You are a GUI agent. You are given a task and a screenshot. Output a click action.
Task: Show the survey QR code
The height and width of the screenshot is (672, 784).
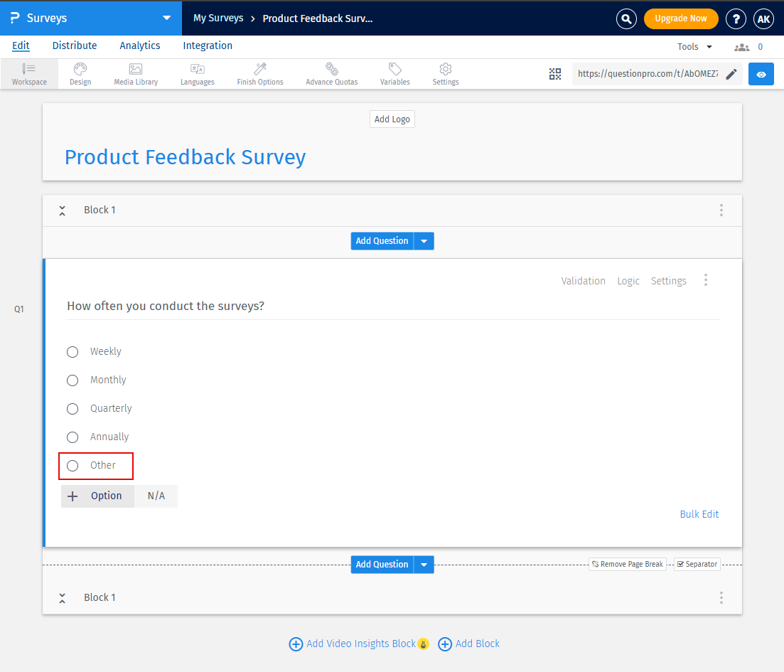[x=555, y=74]
